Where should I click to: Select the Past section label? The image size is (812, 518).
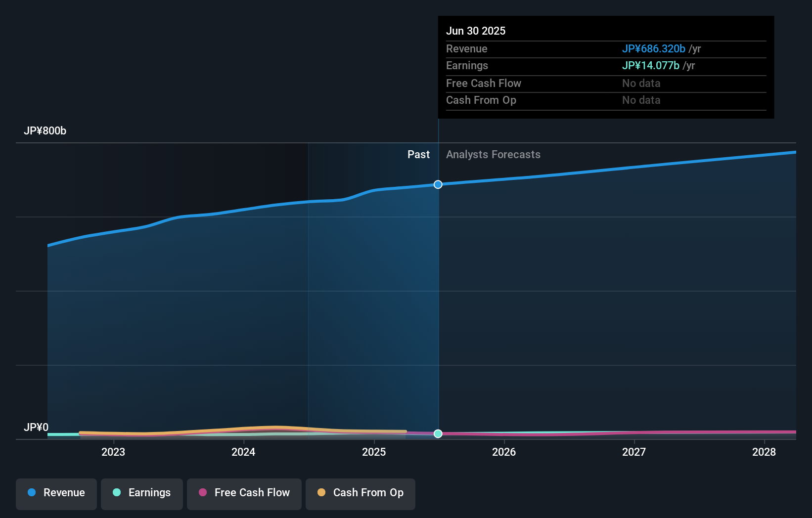tap(419, 155)
